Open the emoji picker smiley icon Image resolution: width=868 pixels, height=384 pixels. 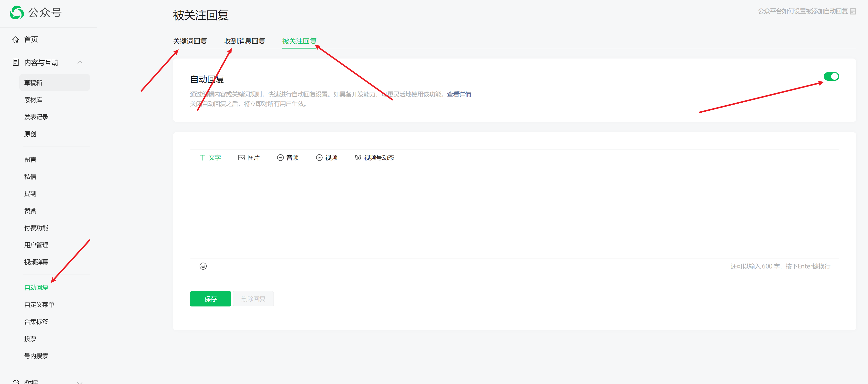tap(203, 266)
